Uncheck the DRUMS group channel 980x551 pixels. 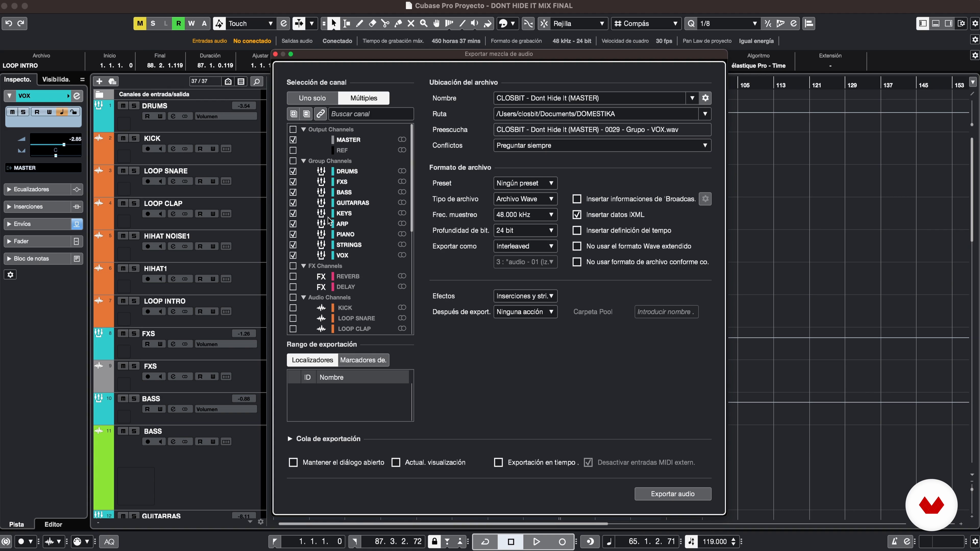point(293,171)
